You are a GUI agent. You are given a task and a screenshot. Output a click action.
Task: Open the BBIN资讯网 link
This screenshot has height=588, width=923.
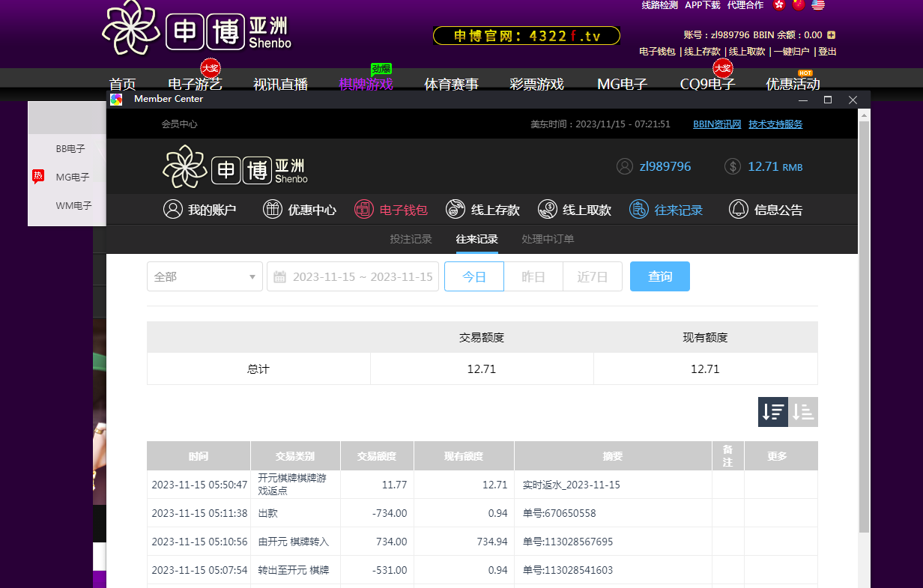click(x=717, y=124)
